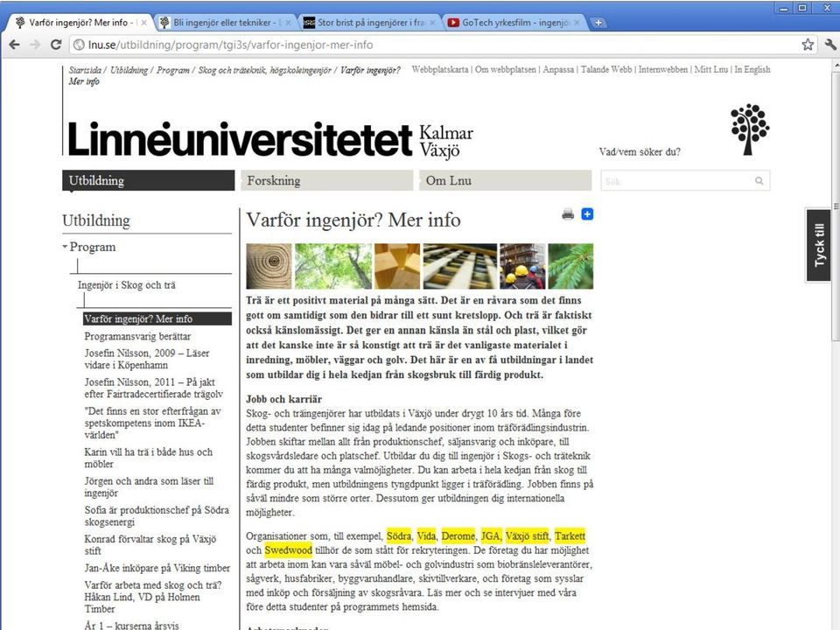The width and height of the screenshot is (840, 630).
Task: Click 'Skog och träteknik, högskoleingenjör' breadcrumb
Action: 264,70
